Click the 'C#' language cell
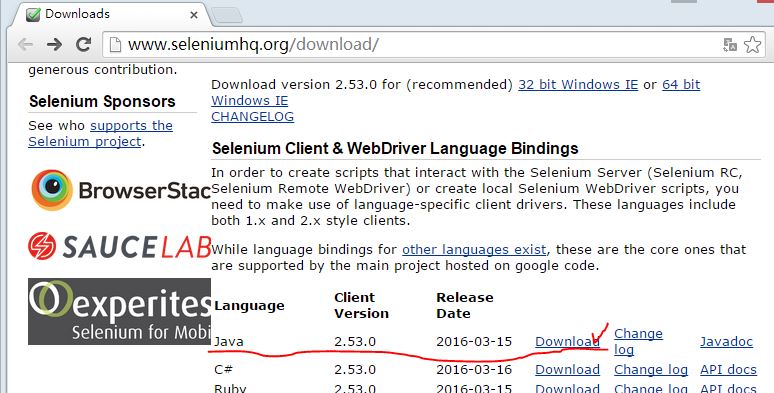Viewport: 774px width, 393px height. tap(223, 370)
